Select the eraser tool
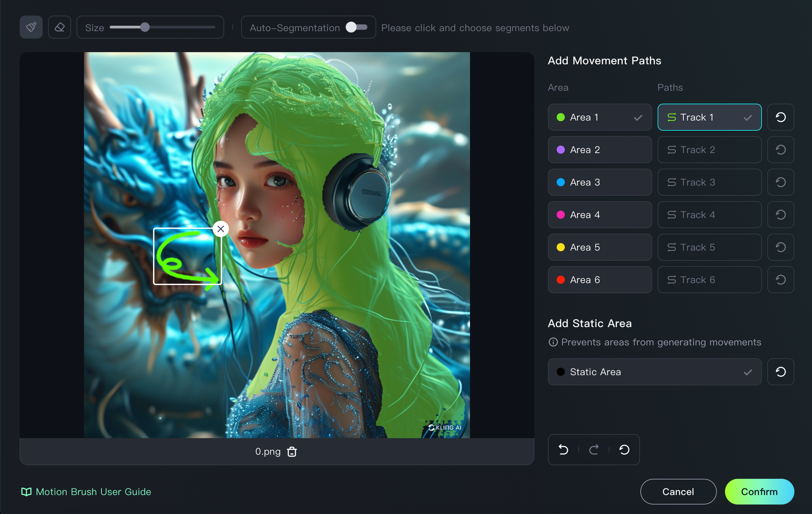The width and height of the screenshot is (812, 514). 60,27
